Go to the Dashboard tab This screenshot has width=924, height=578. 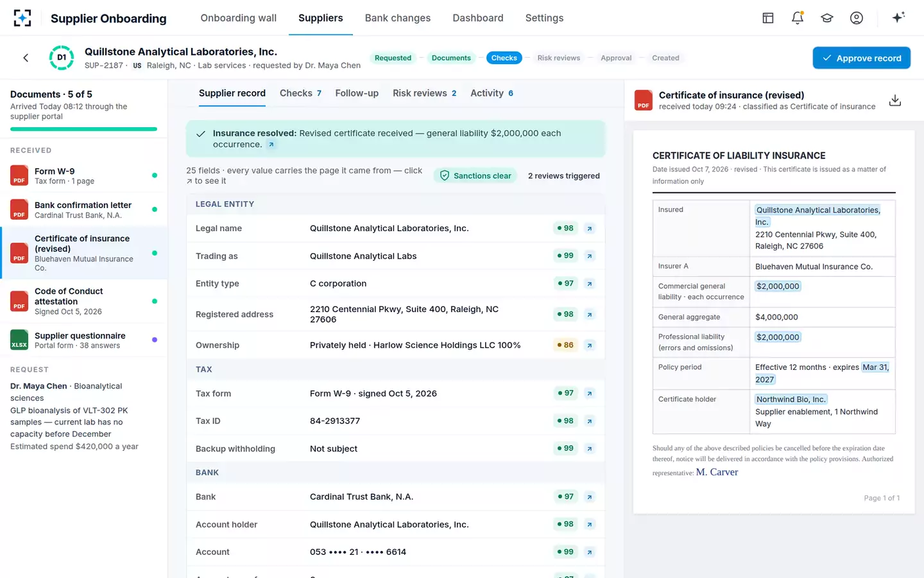point(478,18)
